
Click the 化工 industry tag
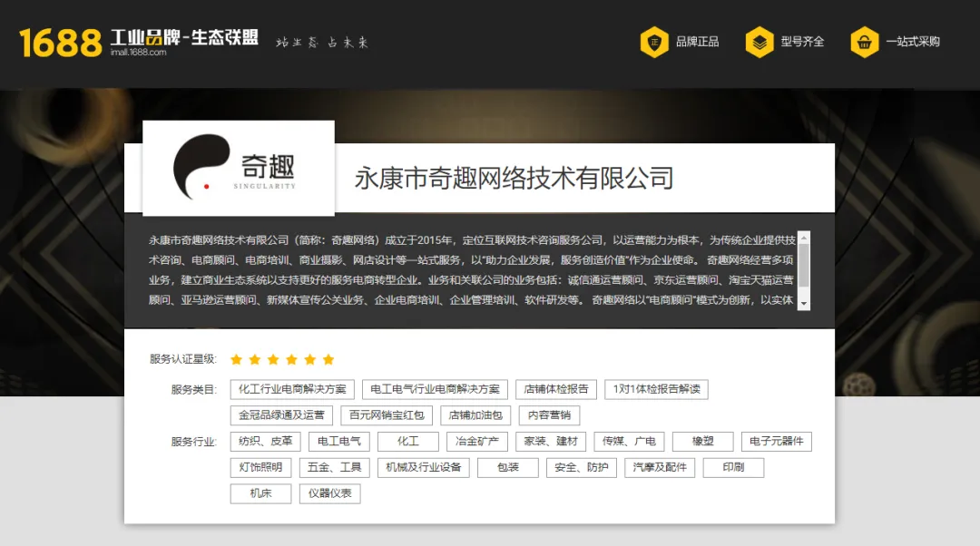click(408, 442)
